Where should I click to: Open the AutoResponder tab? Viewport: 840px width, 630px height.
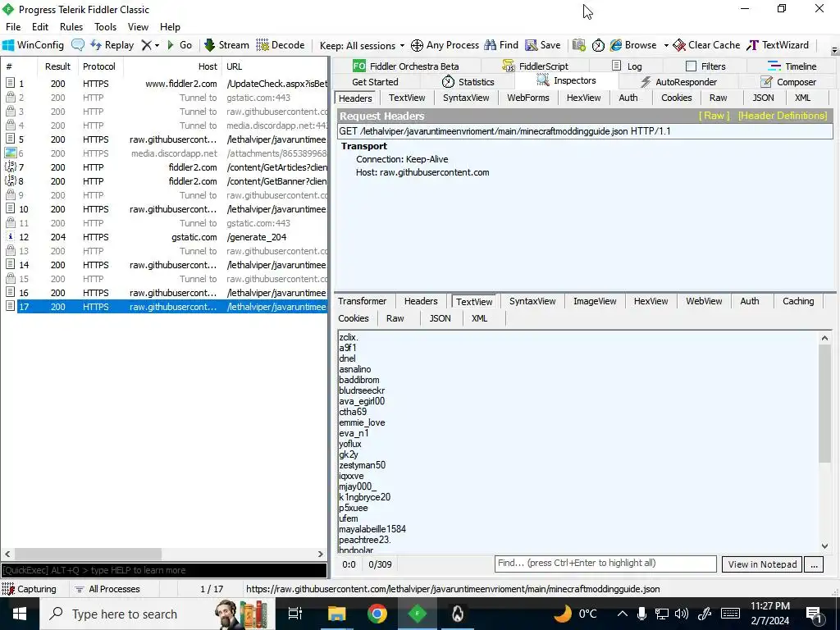coord(678,82)
